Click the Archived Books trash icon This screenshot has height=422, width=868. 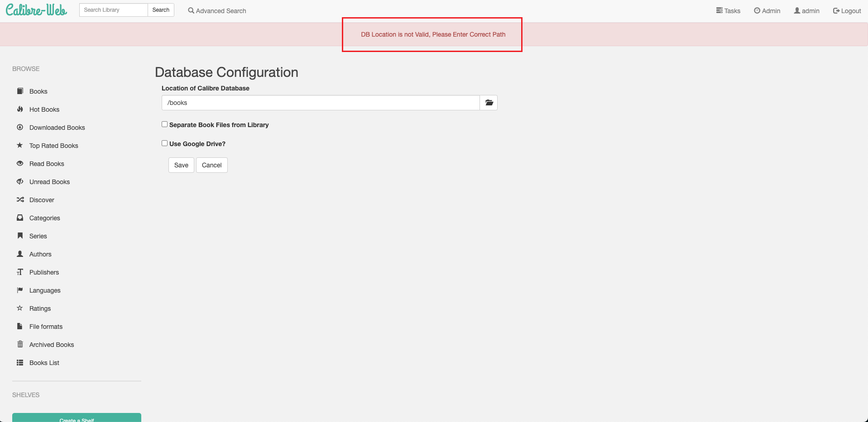click(x=20, y=345)
